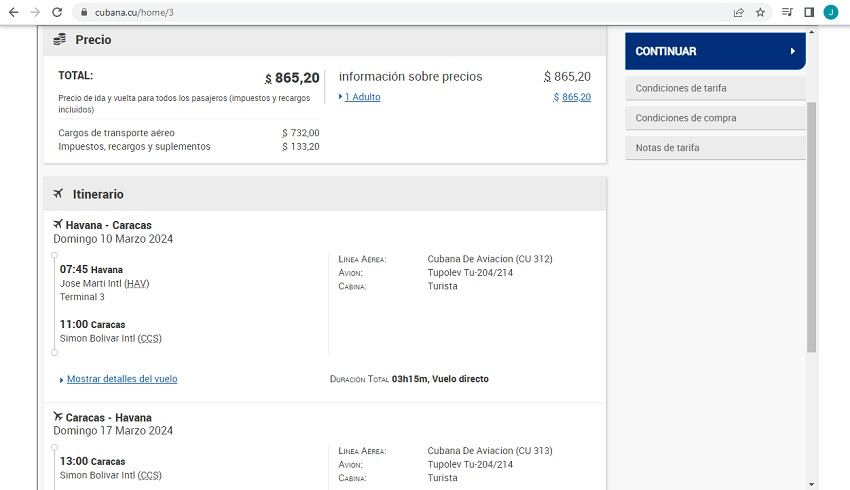This screenshot has height=490, width=850.
Task: Open the media control icon in toolbar
Action: [x=787, y=12]
